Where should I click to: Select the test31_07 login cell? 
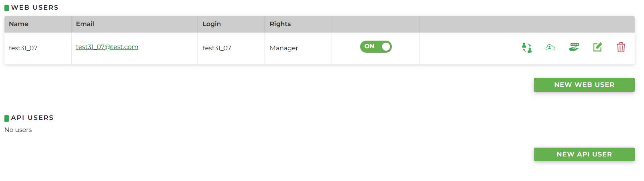pyautogui.click(x=217, y=48)
